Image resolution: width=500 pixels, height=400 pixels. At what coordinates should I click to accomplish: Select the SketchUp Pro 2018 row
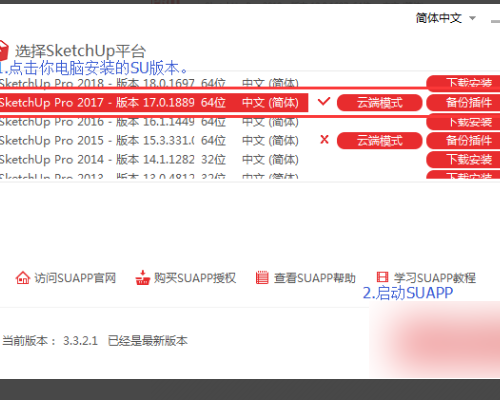149,83
